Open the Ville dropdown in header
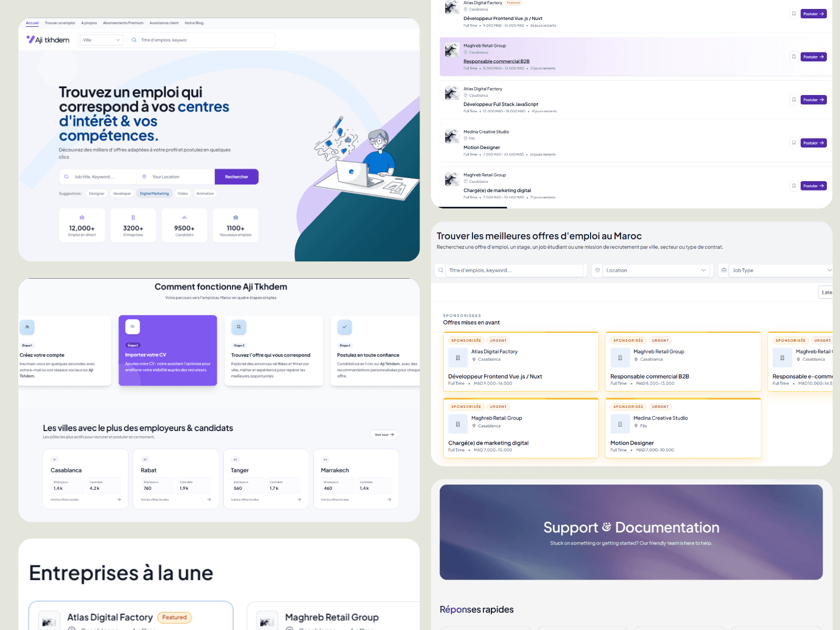Screen dimensions: 840x630 tap(101, 40)
